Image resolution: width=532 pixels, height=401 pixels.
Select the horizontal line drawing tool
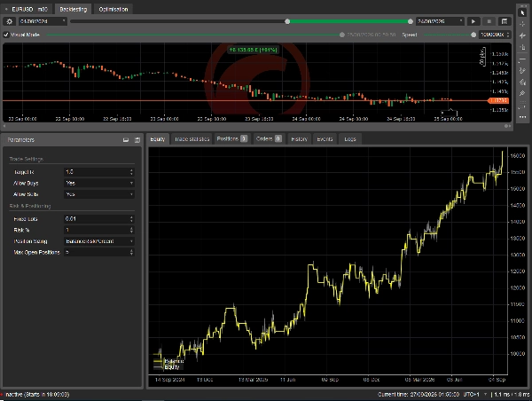522,59
